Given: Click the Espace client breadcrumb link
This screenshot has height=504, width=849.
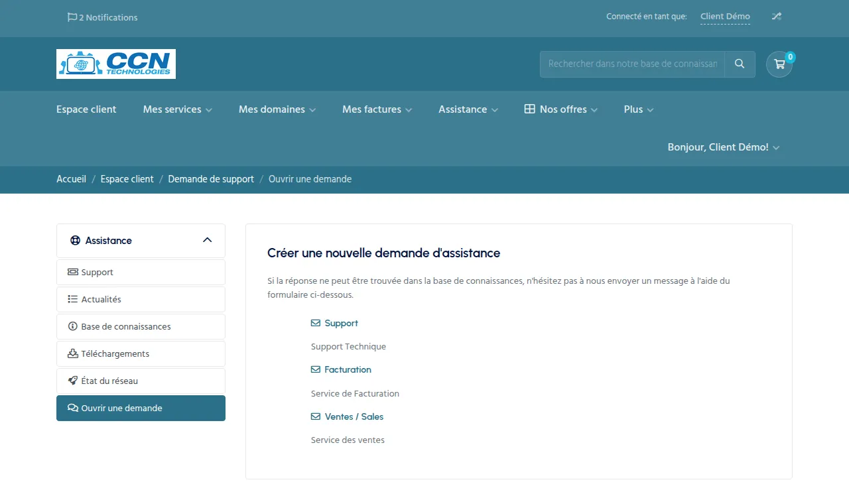Looking at the screenshot, I should coord(127,179).
